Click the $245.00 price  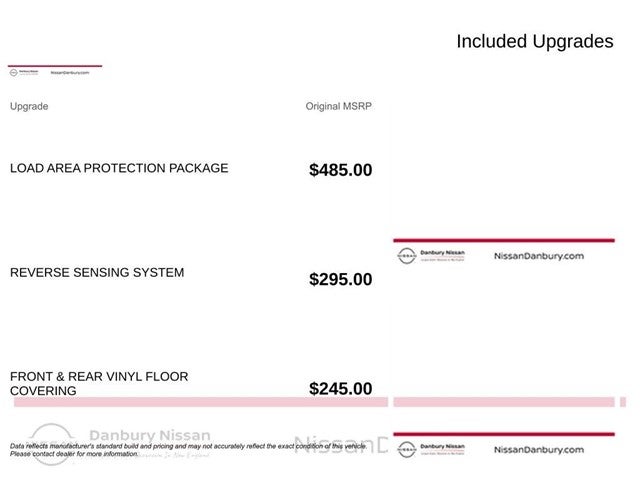pos(340,389)
